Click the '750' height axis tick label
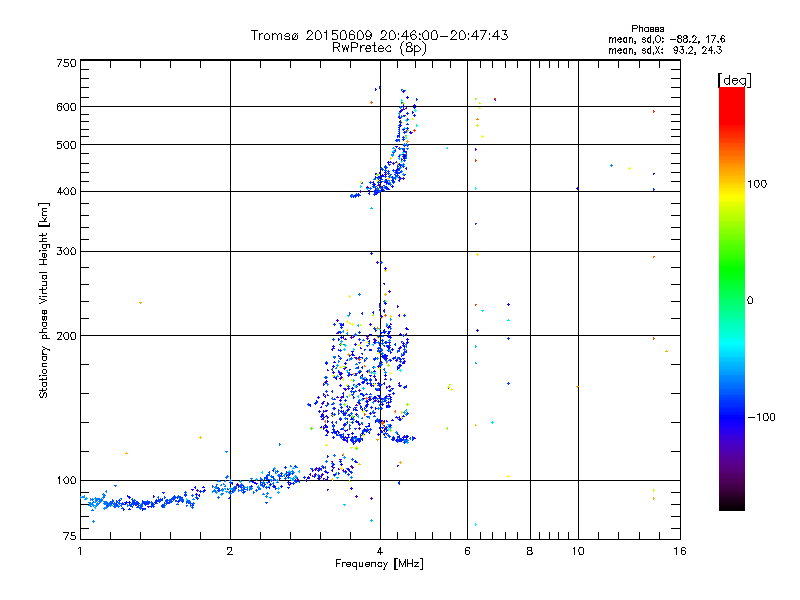This screenshot has width=800, height=600. point(66,63)
